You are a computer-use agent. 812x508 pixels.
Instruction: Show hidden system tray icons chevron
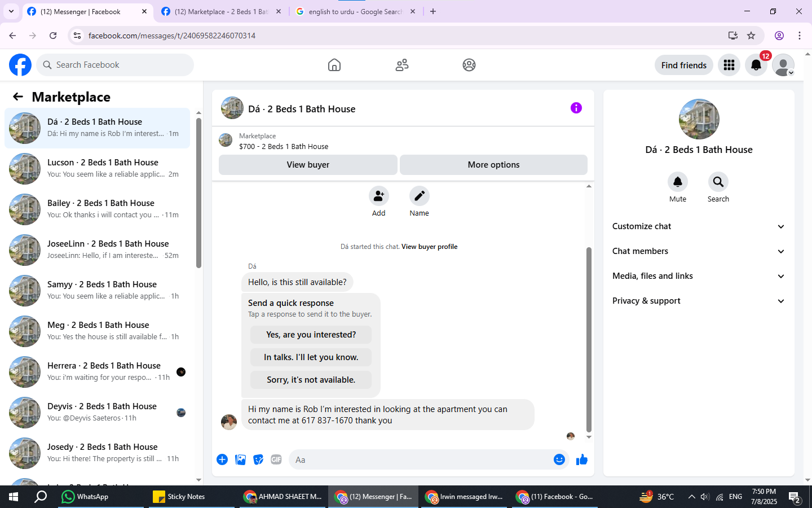point(692,497)
